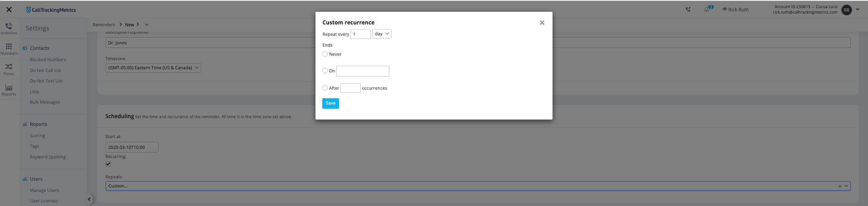Click the RR user avatar
Screen dimensions: 868x206
point(846,10)
